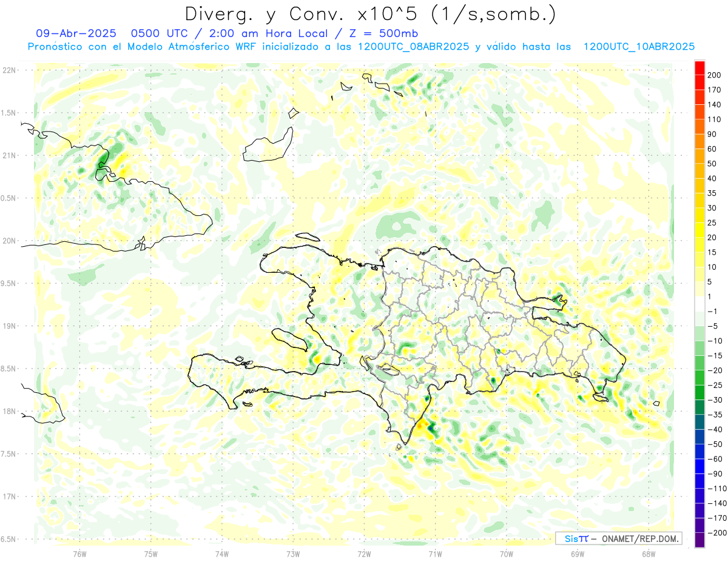
Task: Click the 110 value on the color scale
Action: tap(715, 119)
